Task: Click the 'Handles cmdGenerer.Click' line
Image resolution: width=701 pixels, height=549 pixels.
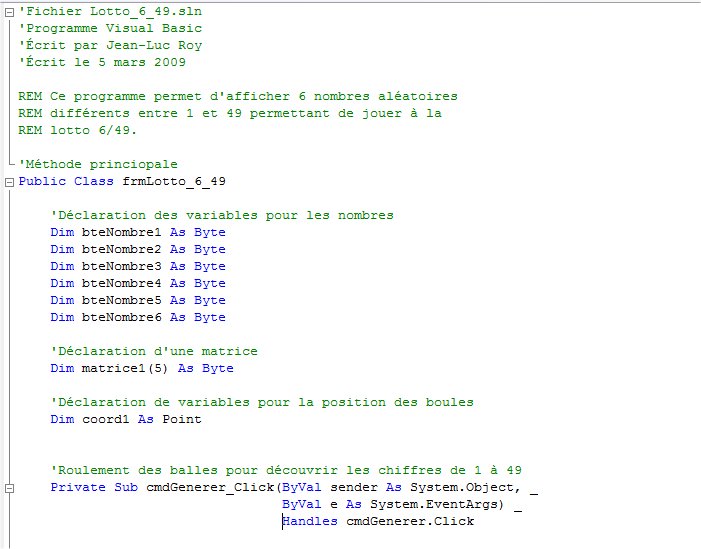Action: coord(378,521)
